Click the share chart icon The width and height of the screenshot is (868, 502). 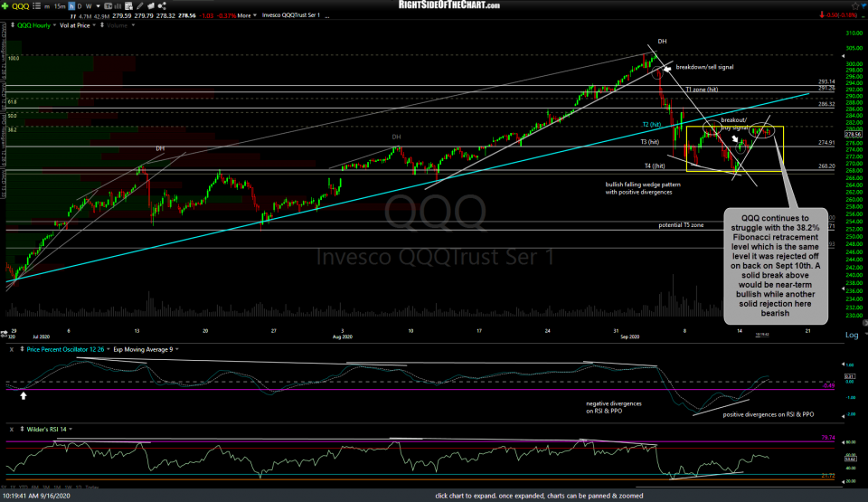point(162,6)
